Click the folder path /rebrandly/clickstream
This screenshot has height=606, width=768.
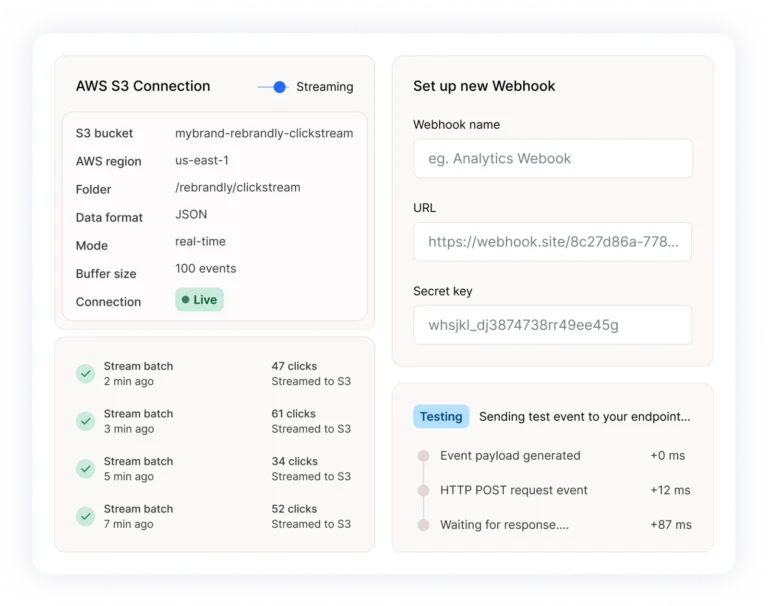[x=238, y=188]
